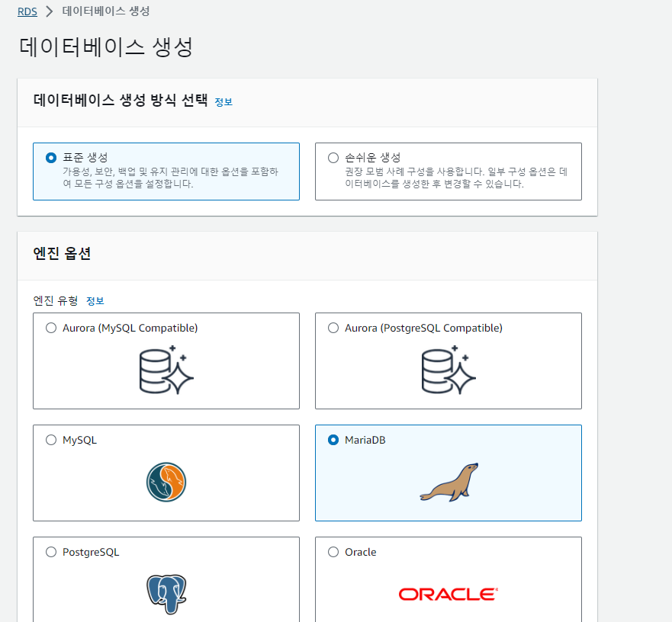Viewport: 672px width, 622px height.
Task: Choose Aurora (PostgreSQL Compatible) engine radio
Action: click(333, 328)
